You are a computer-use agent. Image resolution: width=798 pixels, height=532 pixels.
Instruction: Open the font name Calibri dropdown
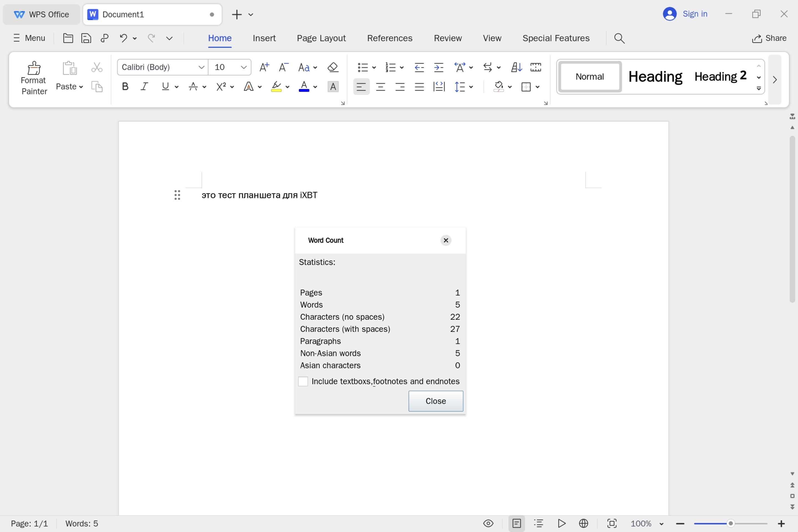pyautogui.click(x=201, y=67)
